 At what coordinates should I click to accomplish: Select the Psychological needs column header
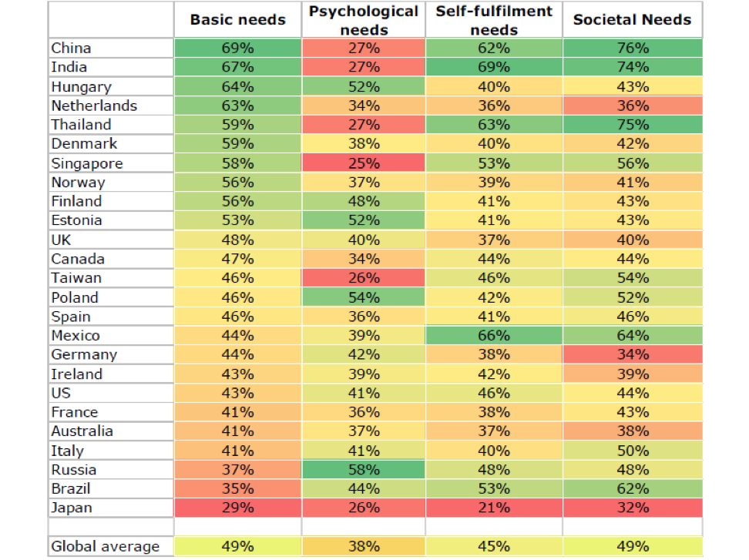(x=363, y=20)
